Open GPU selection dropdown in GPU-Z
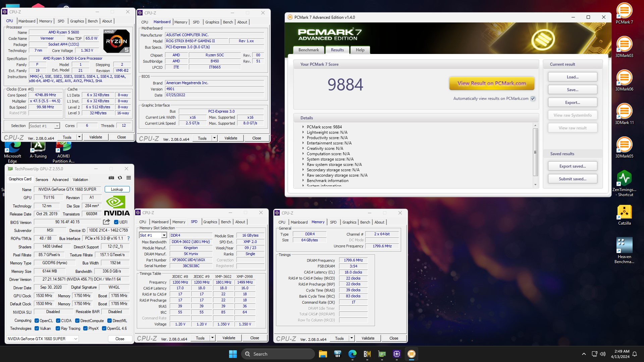 click(x=43, y=339)
